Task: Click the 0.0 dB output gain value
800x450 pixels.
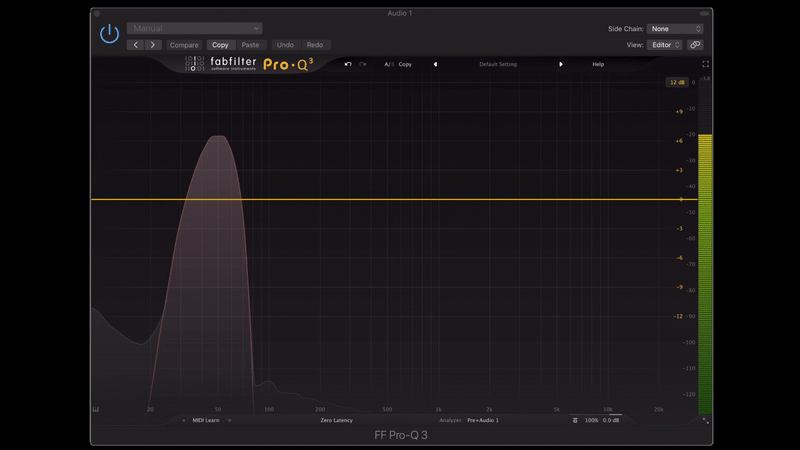Action: [x=611, y=420]
